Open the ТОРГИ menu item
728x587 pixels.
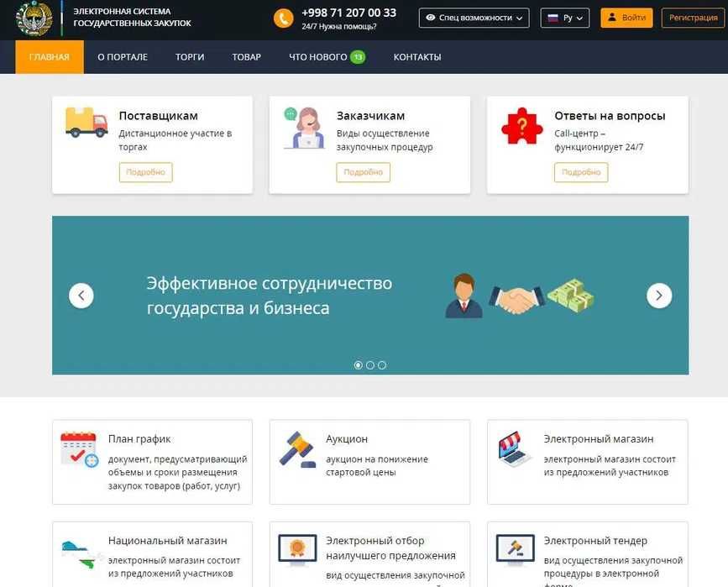[190, 57]
